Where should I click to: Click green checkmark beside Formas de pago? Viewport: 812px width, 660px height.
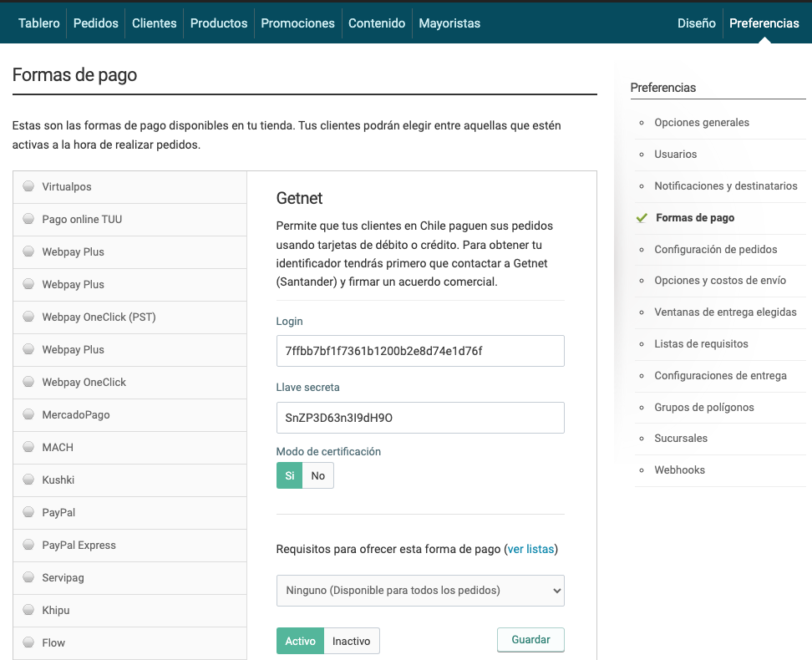pos(642,218)
